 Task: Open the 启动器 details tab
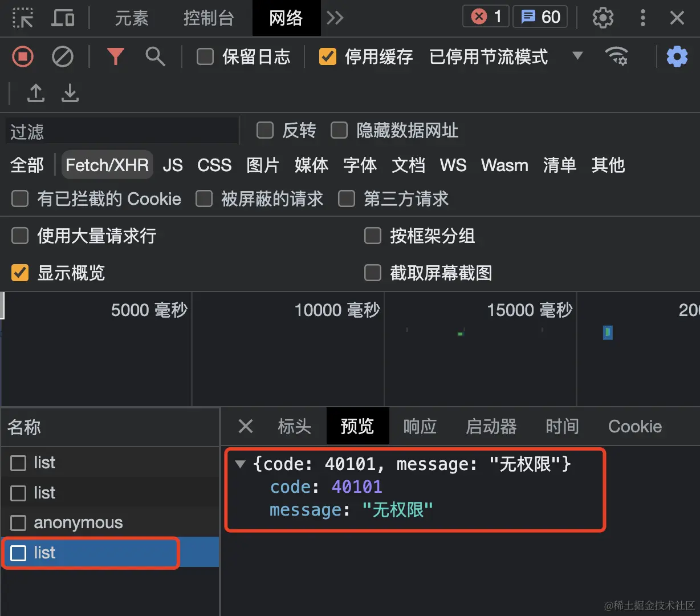coord(491,426)
